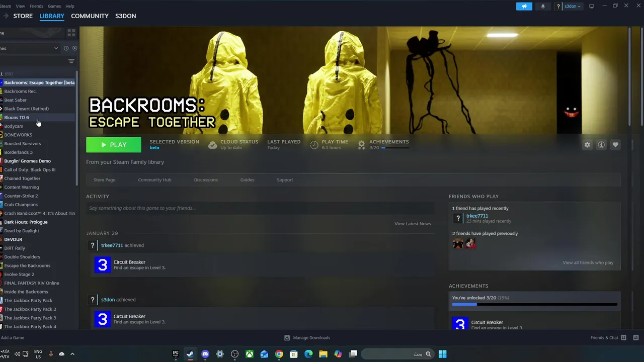This screenshot has height=362, width=644.
Task: Show game info panel icon
Action: (x=601, y=145)
